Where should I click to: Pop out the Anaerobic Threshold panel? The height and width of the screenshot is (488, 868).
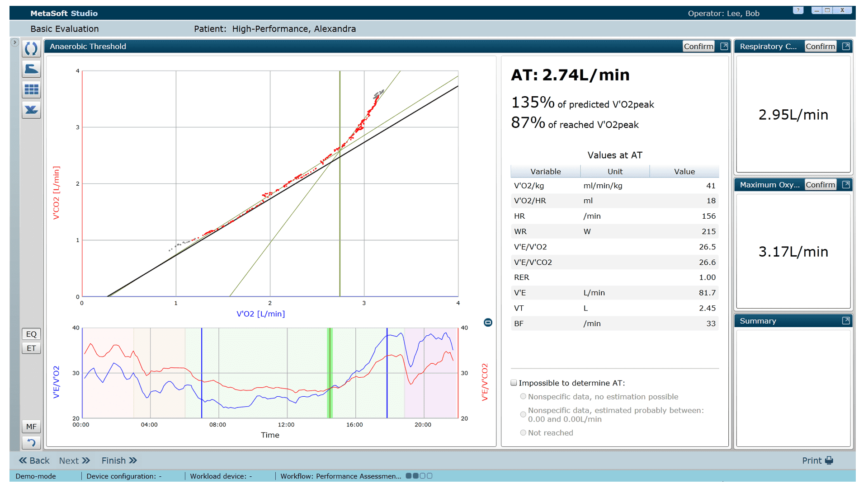[724, 46]
